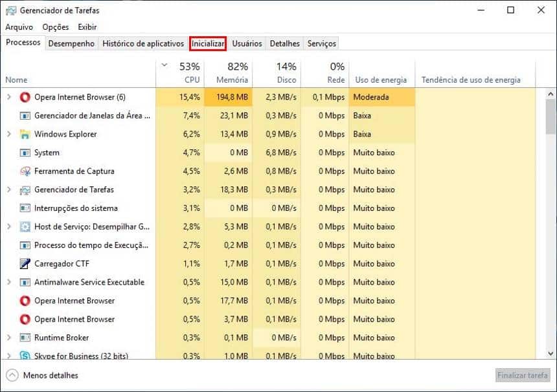Click the Menos detalhes label
The height and width of the screenshot is (392, 557).
click(x=51, y=375)
